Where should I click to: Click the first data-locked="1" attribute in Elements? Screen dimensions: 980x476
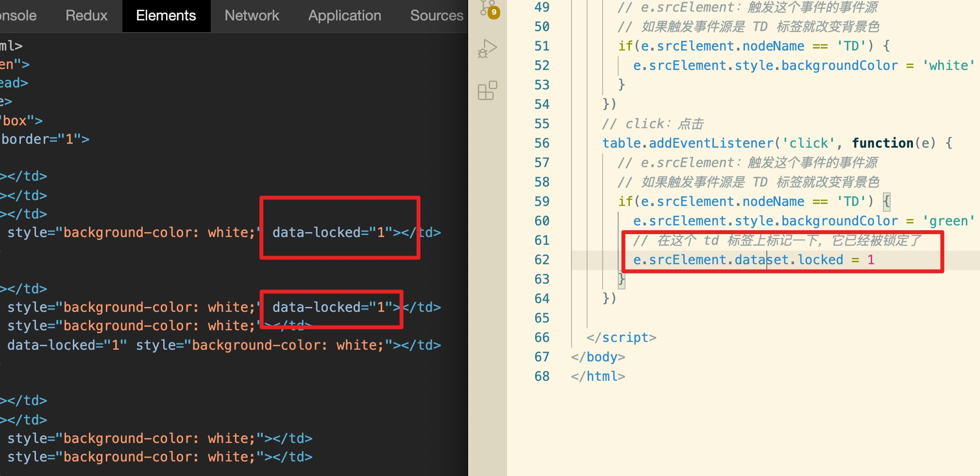tap(333, 233)
